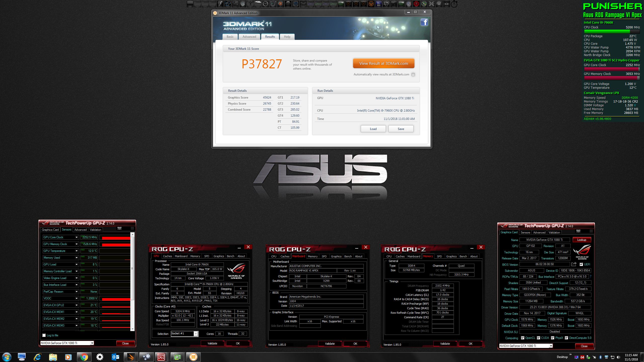Open the Graphics Card tab in left GPU-Z
Image resolution: width=644 pixels, height=362 pixels.
click(x=50, y=230)
